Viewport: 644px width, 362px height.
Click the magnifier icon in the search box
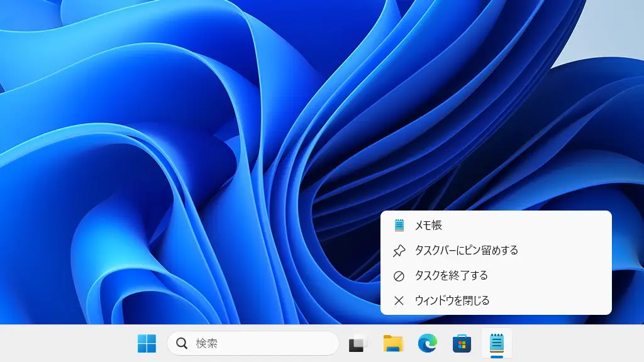click(182, 343)
